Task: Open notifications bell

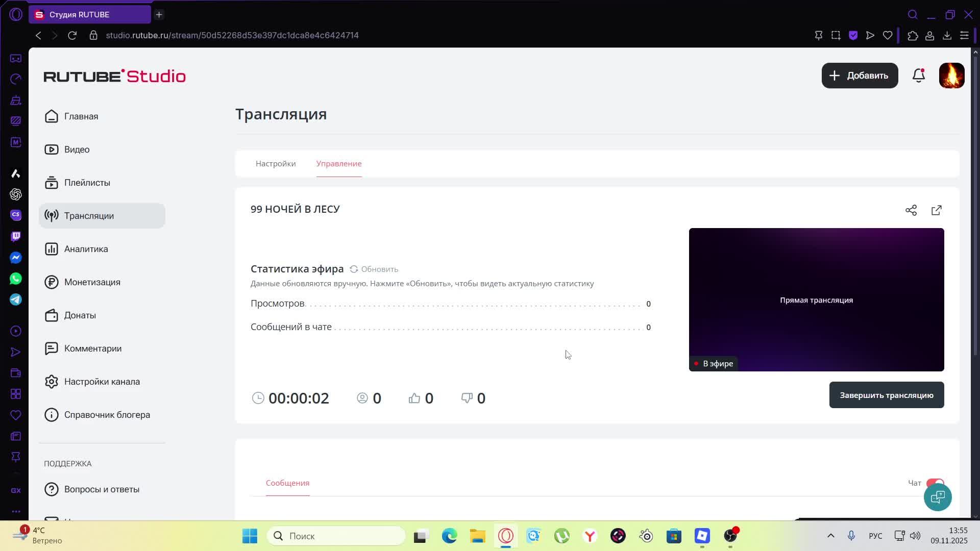Action: (x=919, y=76)
